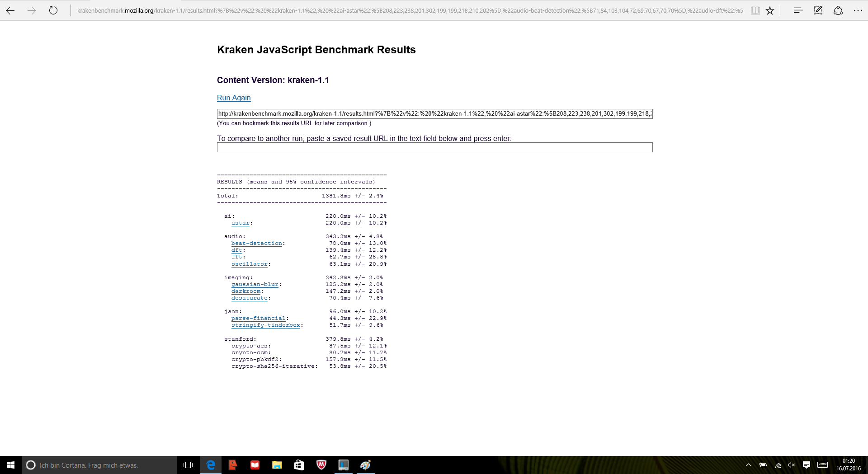
Task: Open the dft benchmark link
Action: click(x=237, y=250)
